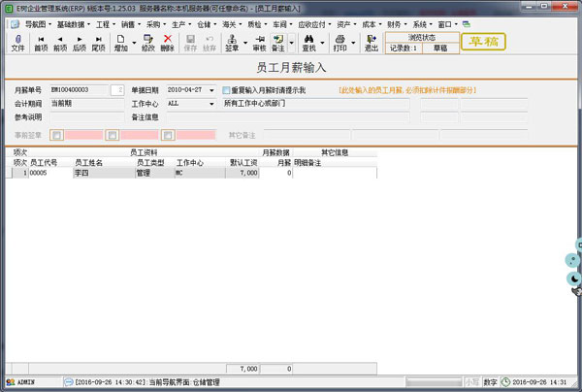The width and height of the screenshot is (582, 392).
Task: Open the 单据日期 date dropdown
Action: click(x=211, y=90)
